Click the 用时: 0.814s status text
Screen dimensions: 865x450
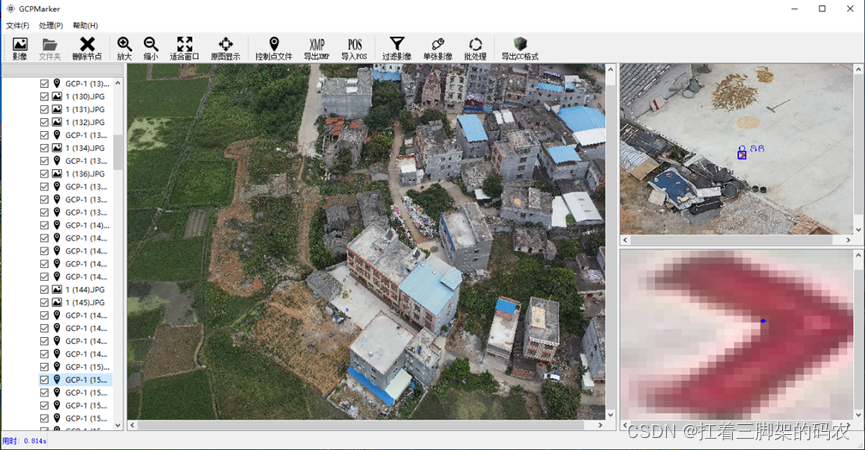coord(24,441)
